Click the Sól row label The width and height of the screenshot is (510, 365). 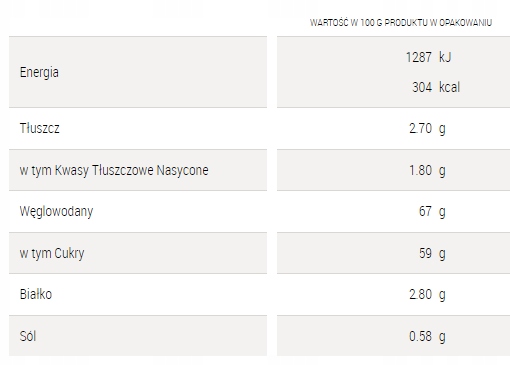[x=28, y=336]
